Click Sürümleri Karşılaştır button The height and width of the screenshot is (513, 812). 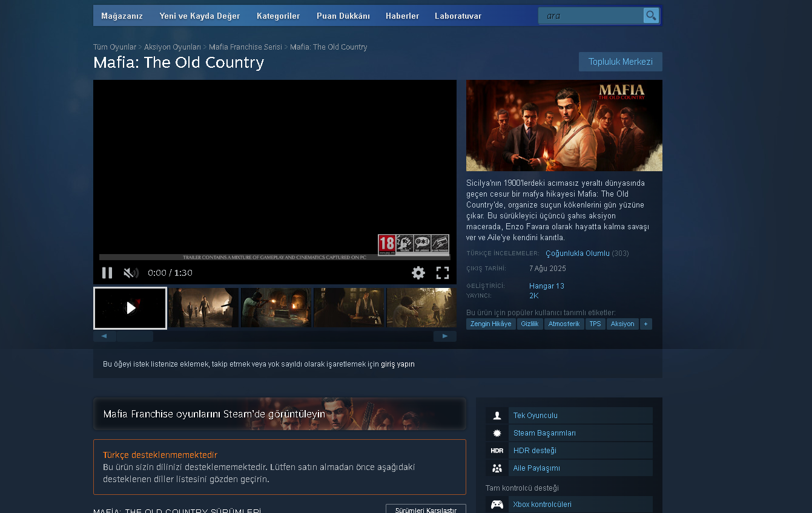(426, 510)
